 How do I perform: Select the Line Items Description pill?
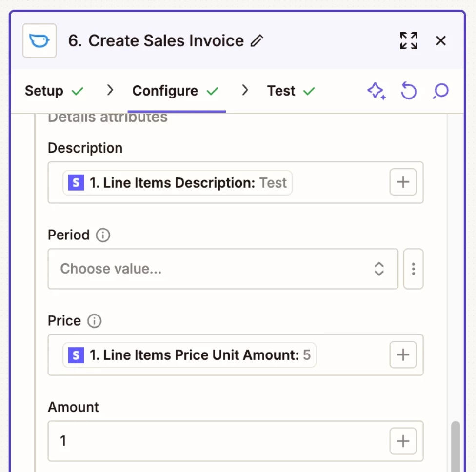pos(178,183)
